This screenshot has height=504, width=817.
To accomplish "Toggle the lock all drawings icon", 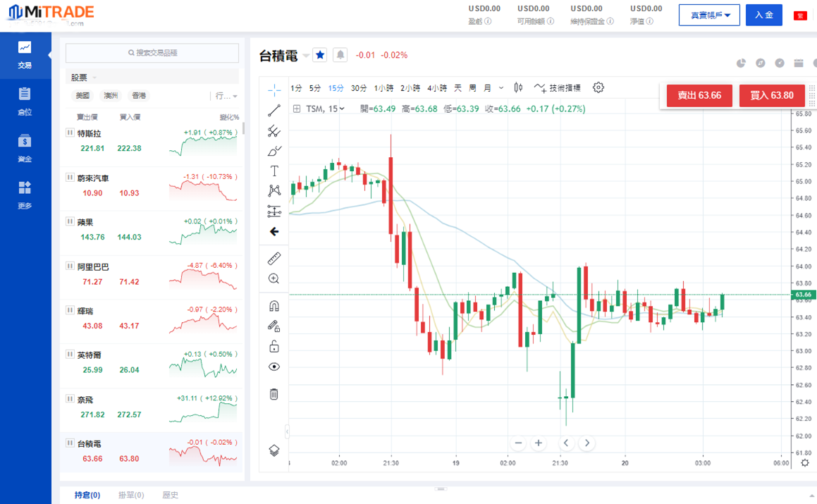I will tap(274, 346).
